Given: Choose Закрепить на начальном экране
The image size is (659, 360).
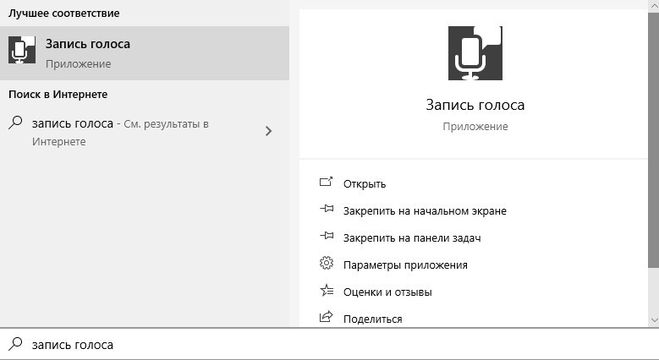Looking at the screenshot, I should tap(425, 211).
